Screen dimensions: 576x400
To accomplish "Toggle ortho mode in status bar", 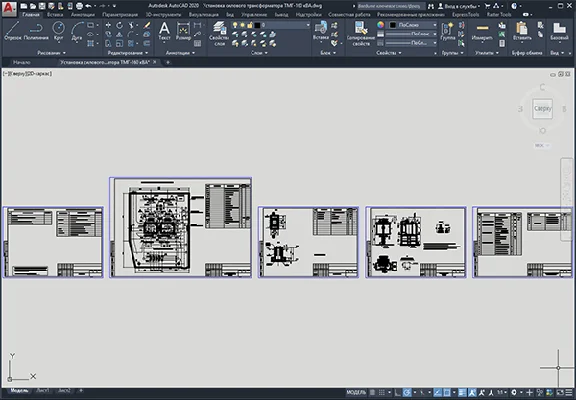I will click(397, 392).
